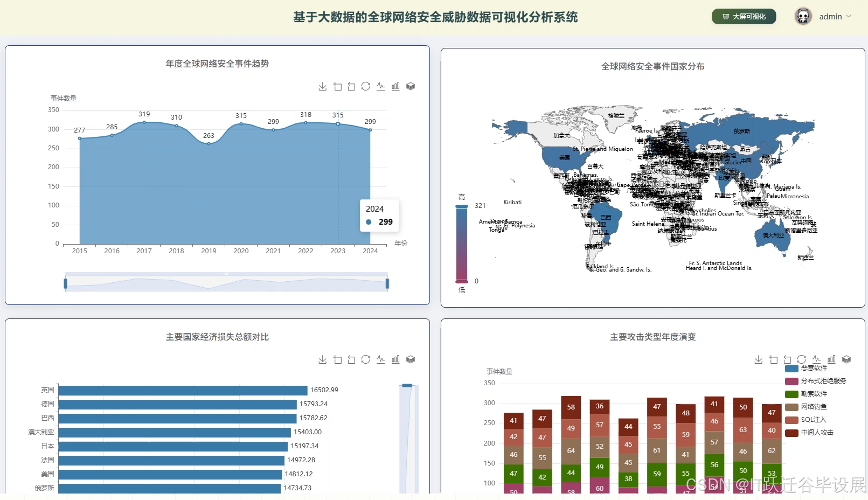Click the 全球网络安全事件国家分布 chart title
The image size is (868, 500).
(653, 66)
